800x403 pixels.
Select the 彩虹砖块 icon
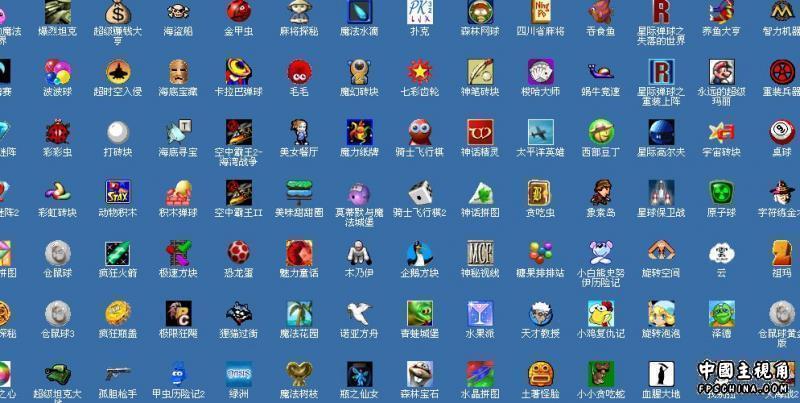[58, 192]
